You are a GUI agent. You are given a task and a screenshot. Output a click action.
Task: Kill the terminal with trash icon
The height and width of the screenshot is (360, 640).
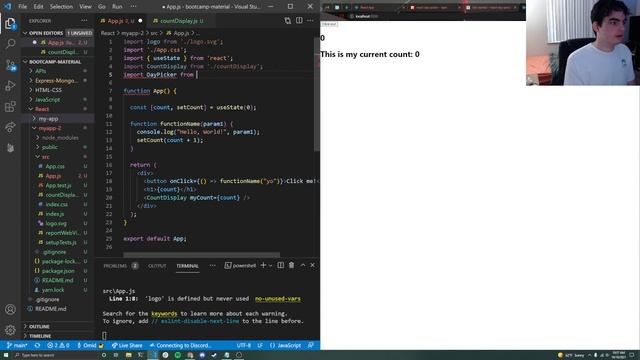tap(291, 265)
